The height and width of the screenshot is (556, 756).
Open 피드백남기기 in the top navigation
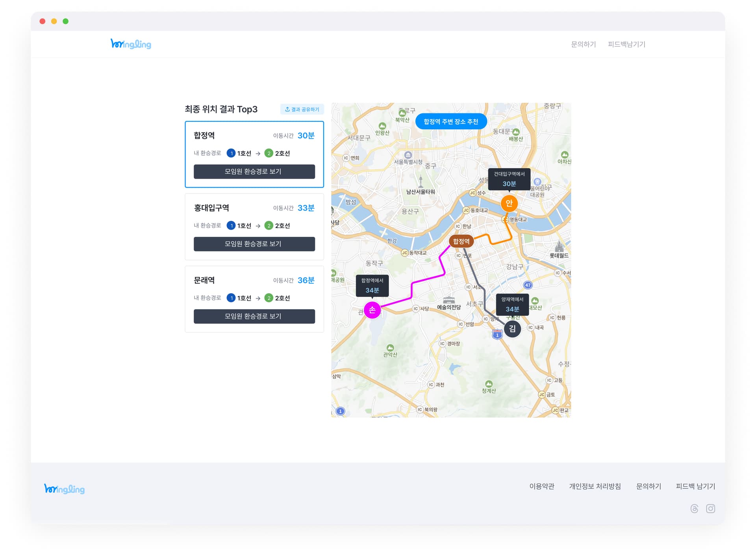[x=626, y=44]
